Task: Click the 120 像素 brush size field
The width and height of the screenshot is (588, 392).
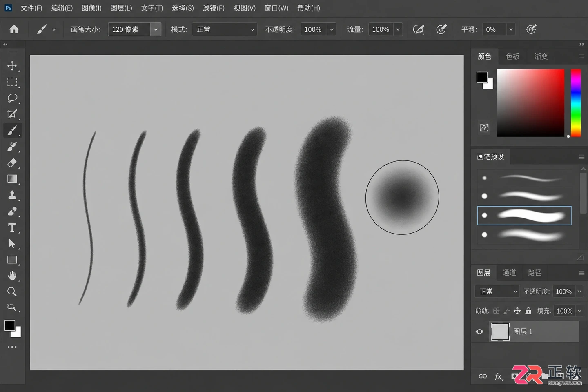Action: [x=129, y=29]
